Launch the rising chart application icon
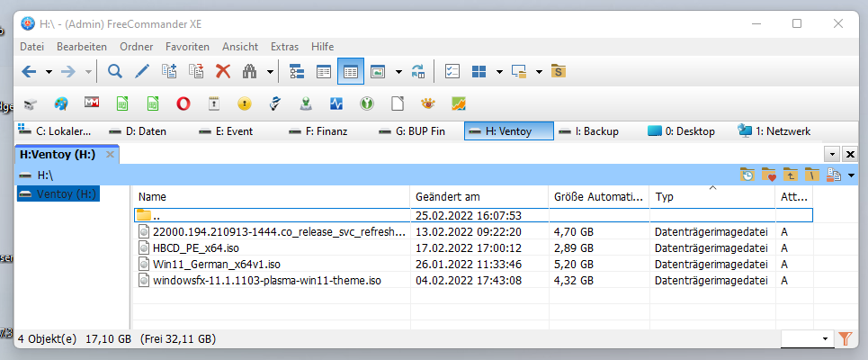Screen dimensions: 868x360 (459, 103)
